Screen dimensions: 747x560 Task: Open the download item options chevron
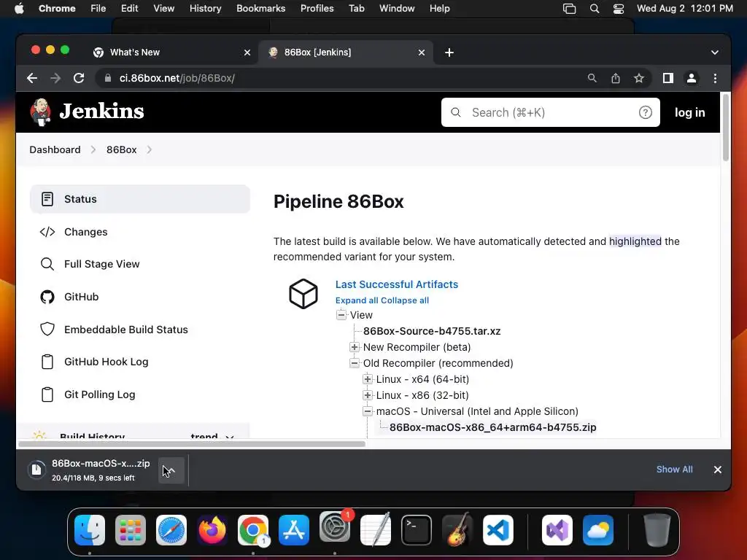click(x=171, y=470)
